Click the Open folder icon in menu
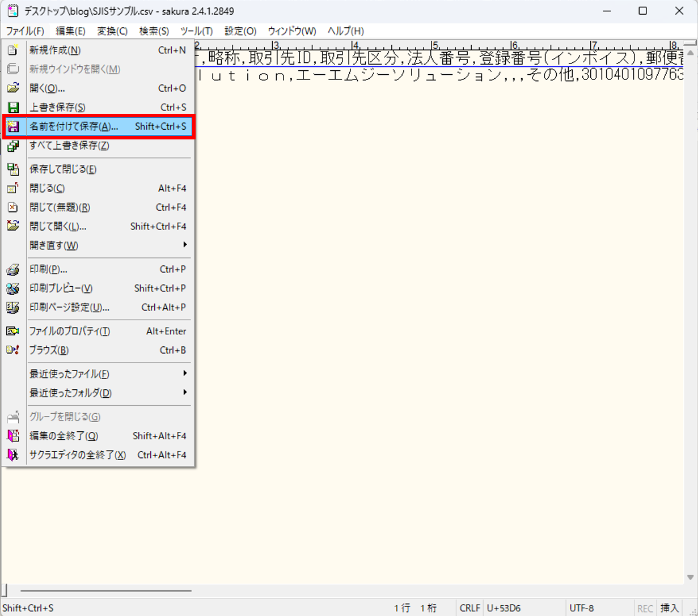Image resolution: width=698 pixels, height=616 pixels. [x=12, y=88]
